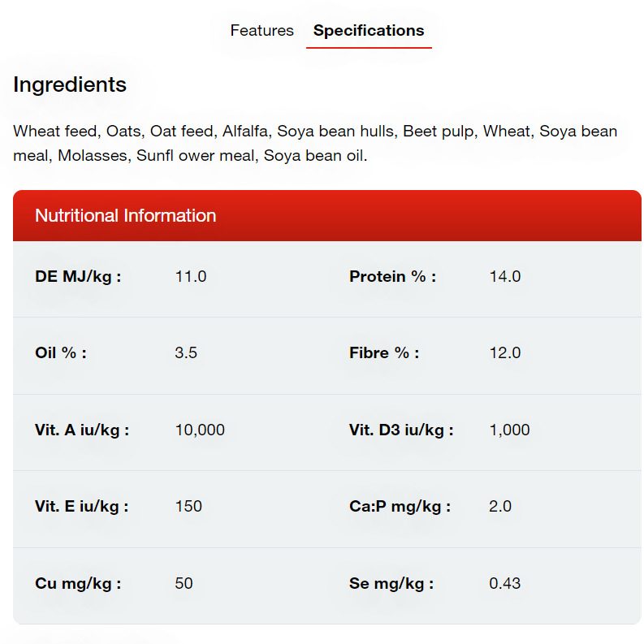Click the Se value 0.43
644x644 pixels.
tap(504, 583)
